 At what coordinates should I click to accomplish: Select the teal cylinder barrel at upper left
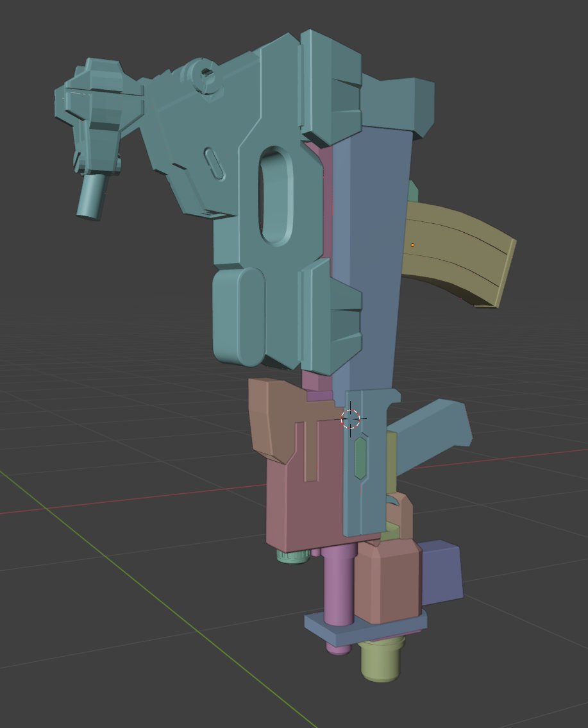point(92,196)
